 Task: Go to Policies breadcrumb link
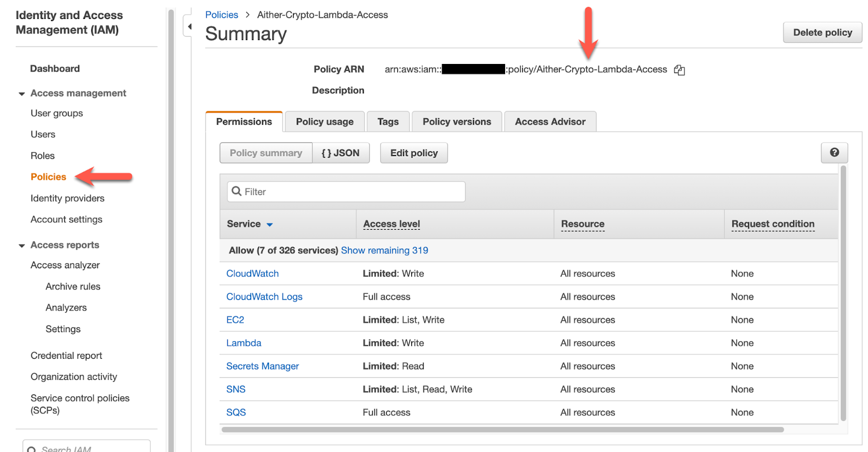[x=221, y=15]
